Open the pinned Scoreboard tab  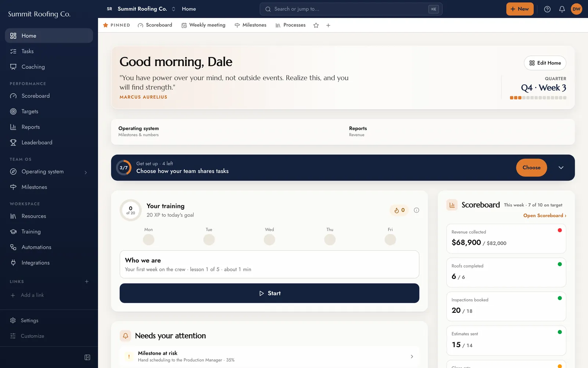[x=155, y=25]
